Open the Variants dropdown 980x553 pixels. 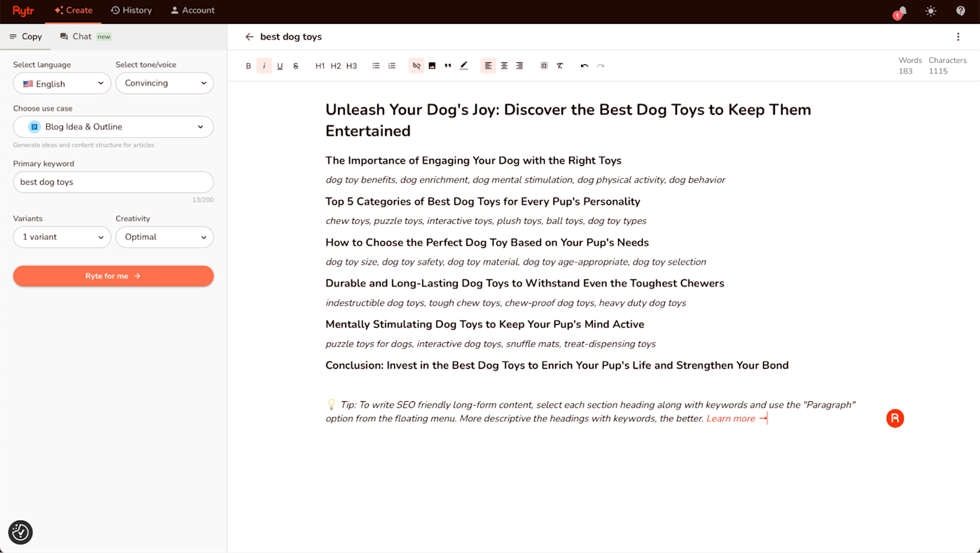[x=62, y=237]
